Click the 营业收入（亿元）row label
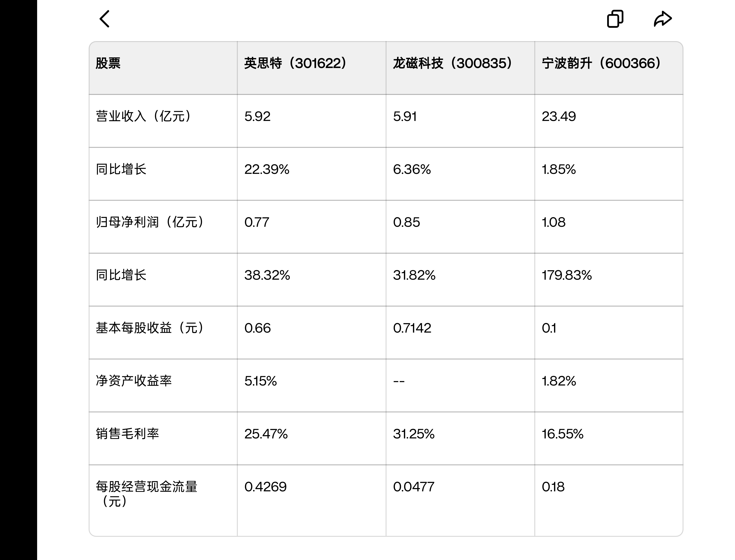The width and height of the screenshot is (735, 560). [145, 116]
